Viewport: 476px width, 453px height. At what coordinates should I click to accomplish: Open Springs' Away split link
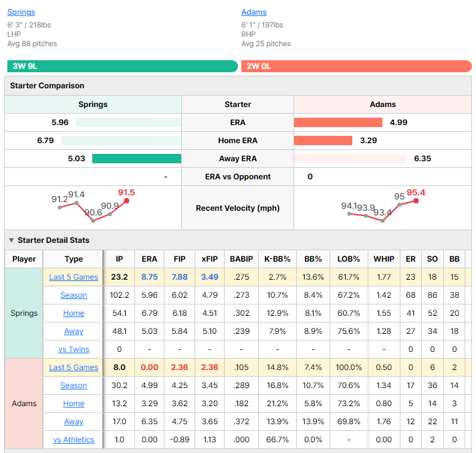click(x=74, y=331)
